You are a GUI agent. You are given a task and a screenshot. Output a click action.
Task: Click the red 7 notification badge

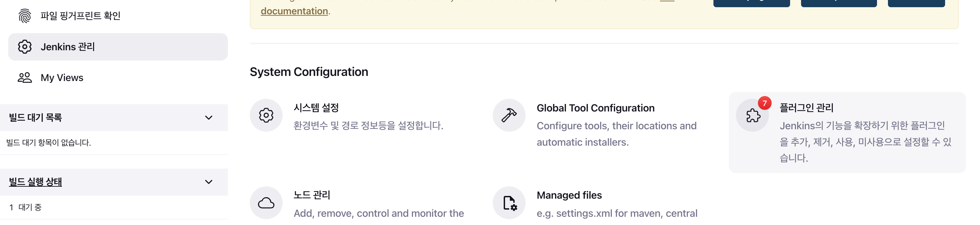764,103
